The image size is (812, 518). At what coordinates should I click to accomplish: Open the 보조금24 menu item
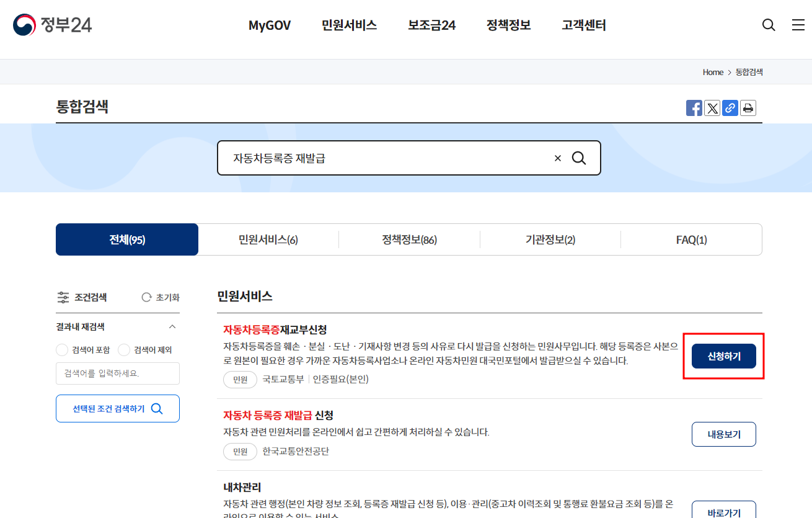pos(431,25)
